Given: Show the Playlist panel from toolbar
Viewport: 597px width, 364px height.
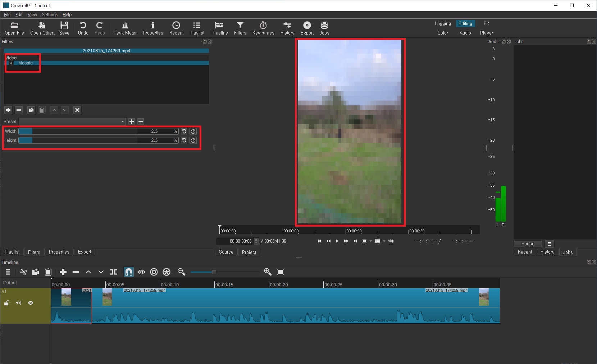Looking at the screenshot, I should [197, 28].
